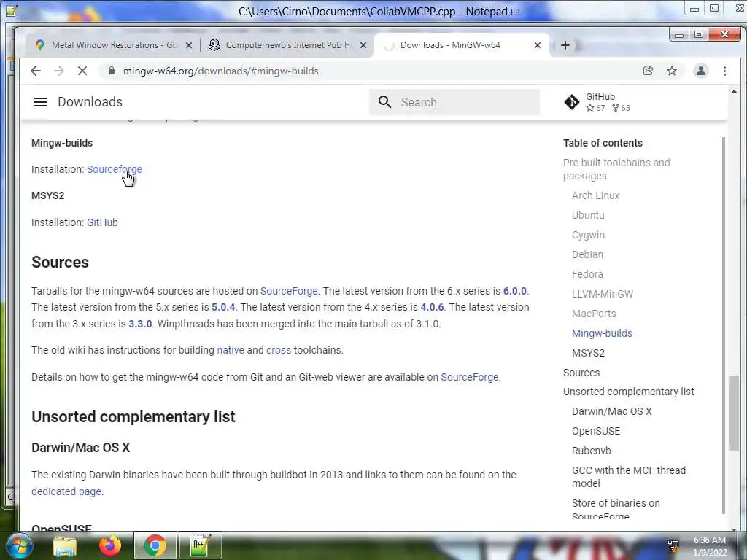Open the dedicated page link

tap(66, 491)
